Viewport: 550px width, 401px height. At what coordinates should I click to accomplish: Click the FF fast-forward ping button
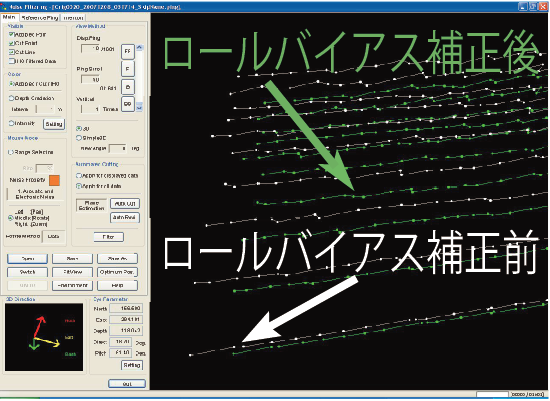128,52
